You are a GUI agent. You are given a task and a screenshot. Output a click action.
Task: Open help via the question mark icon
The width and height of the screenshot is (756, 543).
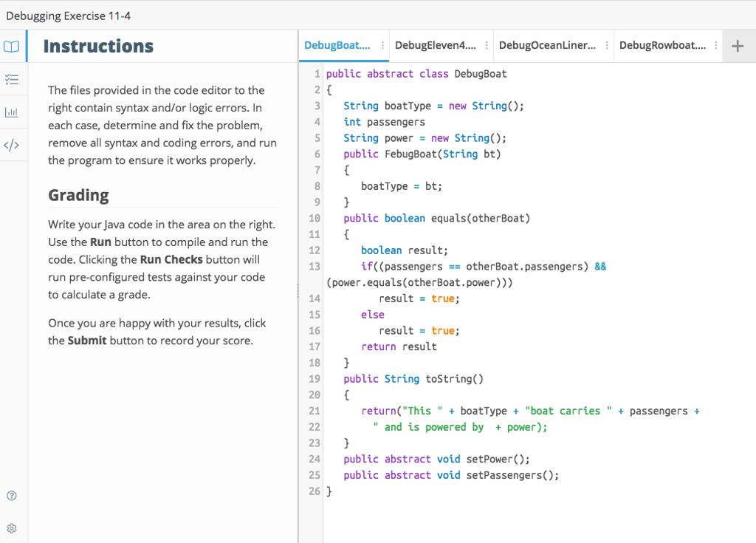click(12, 495)
